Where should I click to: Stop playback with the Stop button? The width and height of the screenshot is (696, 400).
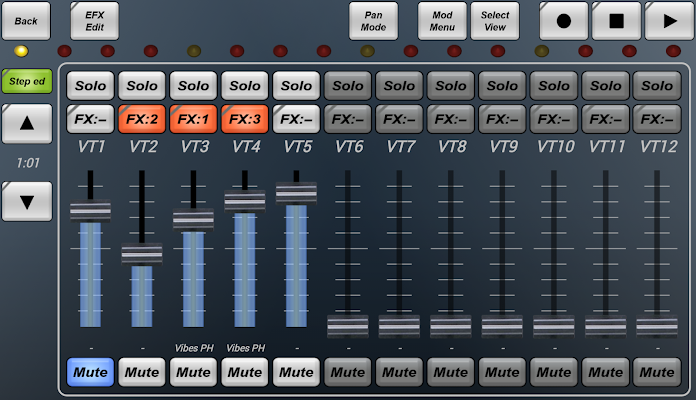click(x=617, y=21)
